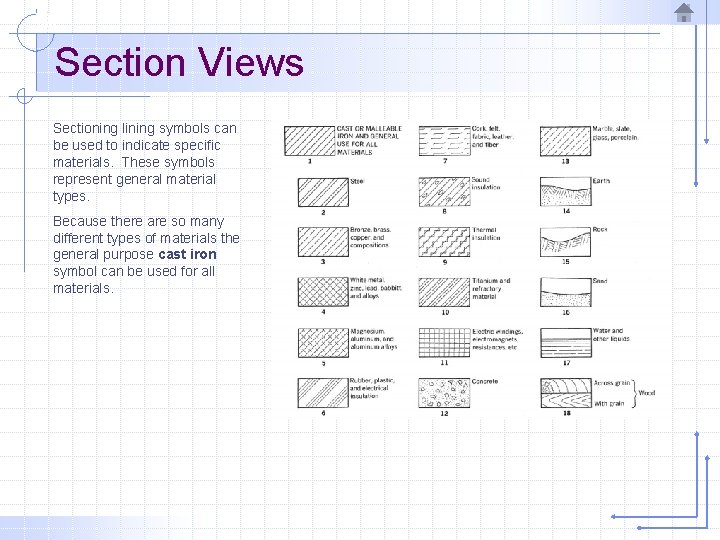This screenshot has width=720, height=540.
Task: Click the Earth pattern symbol
Action: pyautogui.click(x=566, y=191)
